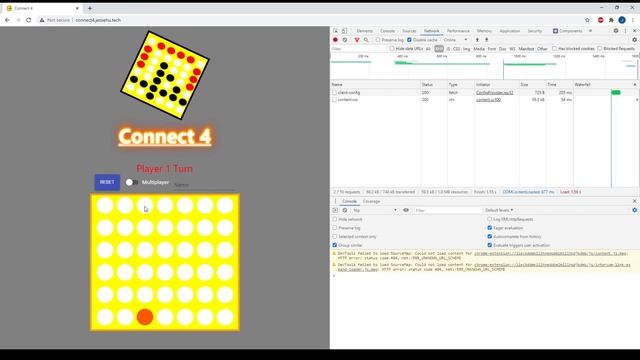Uncheck Group similar

335,245
